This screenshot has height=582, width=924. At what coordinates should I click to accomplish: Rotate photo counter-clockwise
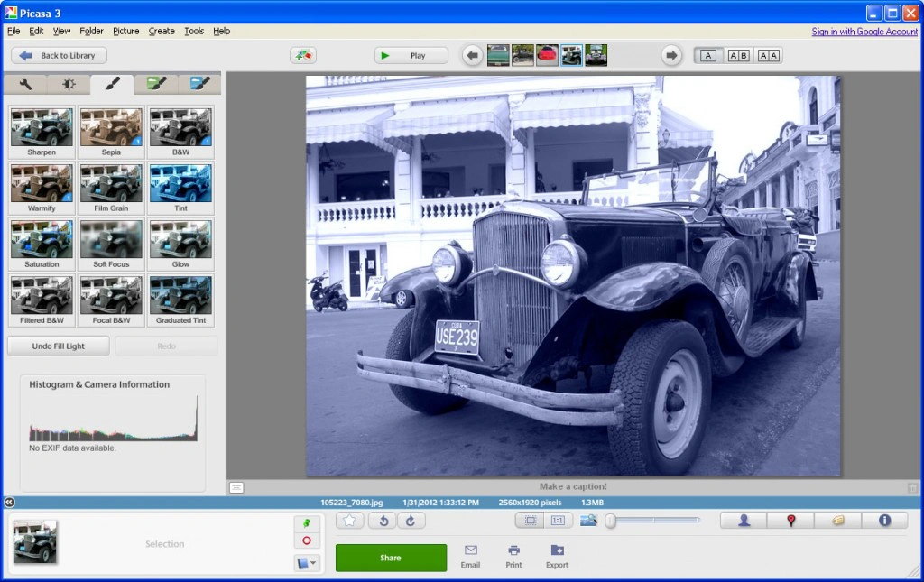tap(383, 520)
